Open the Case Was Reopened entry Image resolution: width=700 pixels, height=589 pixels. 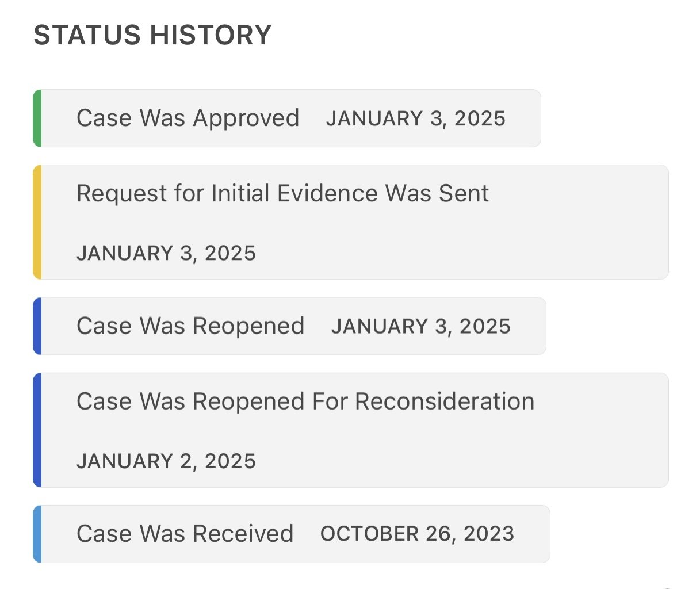[190, 326]
